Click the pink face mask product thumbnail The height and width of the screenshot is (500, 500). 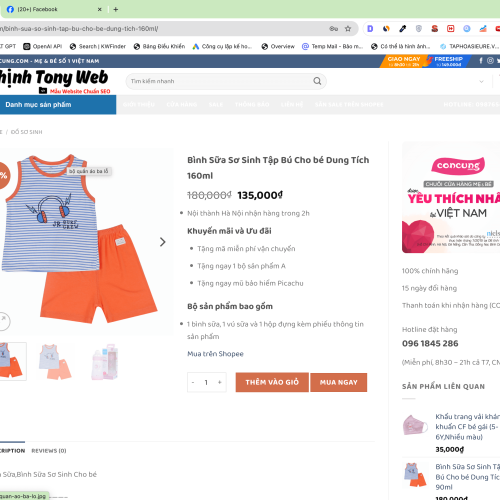tap(415, 425)
